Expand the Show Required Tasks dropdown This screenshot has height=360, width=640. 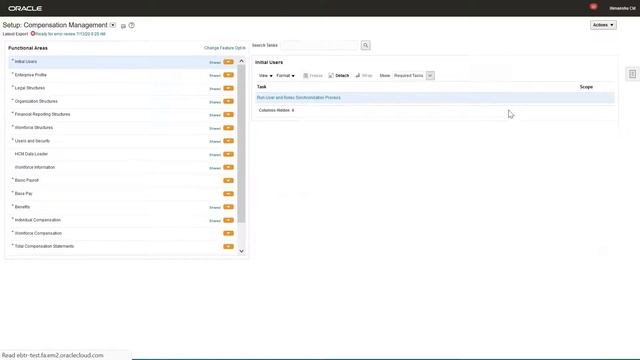[430, 76]
